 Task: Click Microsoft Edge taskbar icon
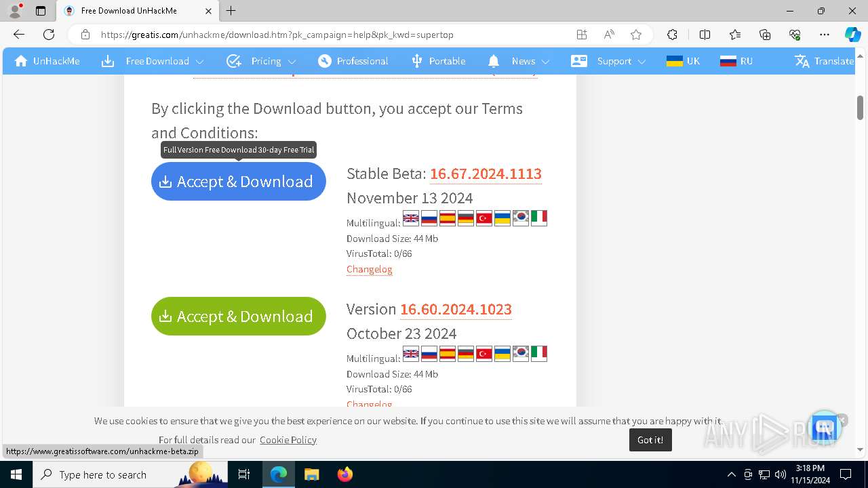point(279,474)
